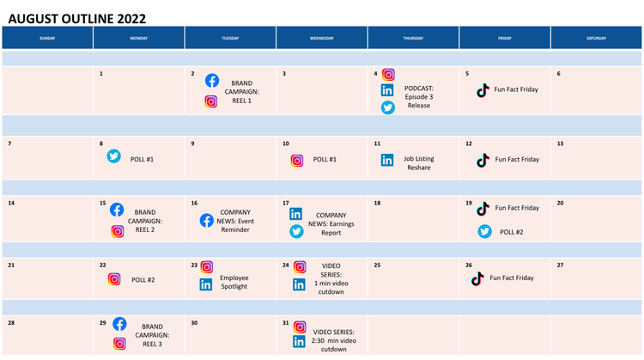The image size is (644, 360).
Task: Click TikTok icon on August 5
Action: pyautogui.click(x=483, y=89)
